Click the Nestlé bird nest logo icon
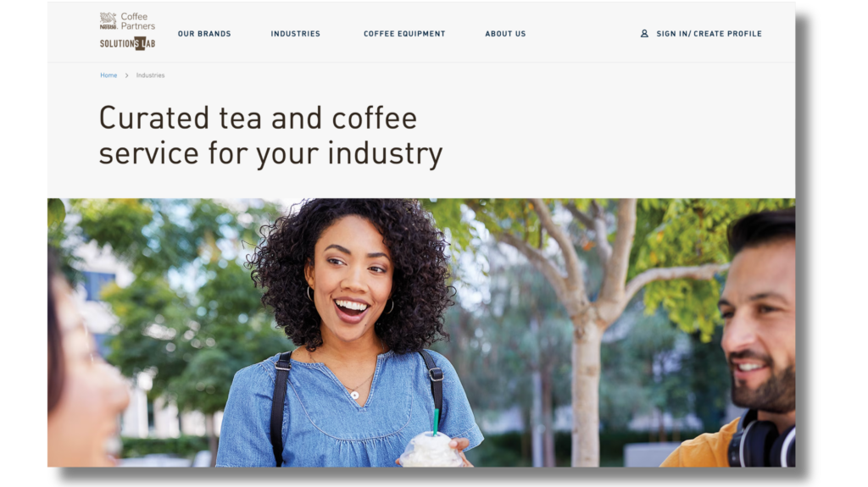 (108, 21)
